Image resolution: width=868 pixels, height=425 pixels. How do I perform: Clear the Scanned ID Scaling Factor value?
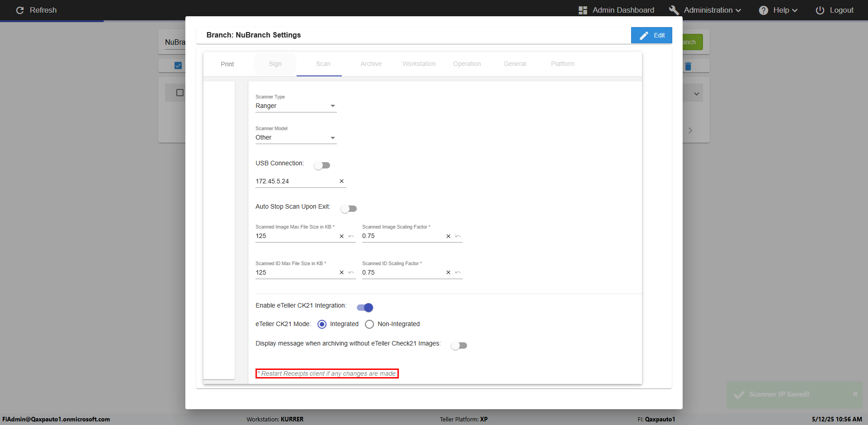click(x=448, y=273)
